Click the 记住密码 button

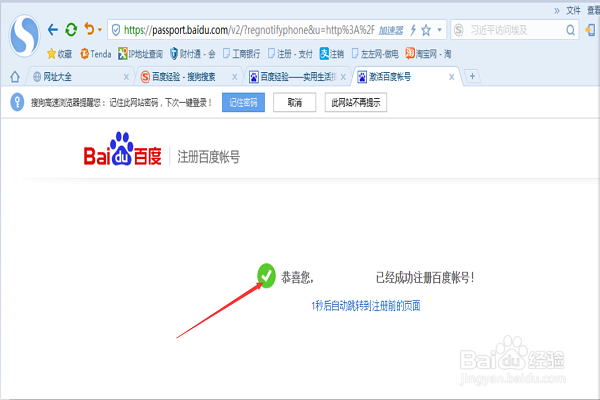pos(243,103)
